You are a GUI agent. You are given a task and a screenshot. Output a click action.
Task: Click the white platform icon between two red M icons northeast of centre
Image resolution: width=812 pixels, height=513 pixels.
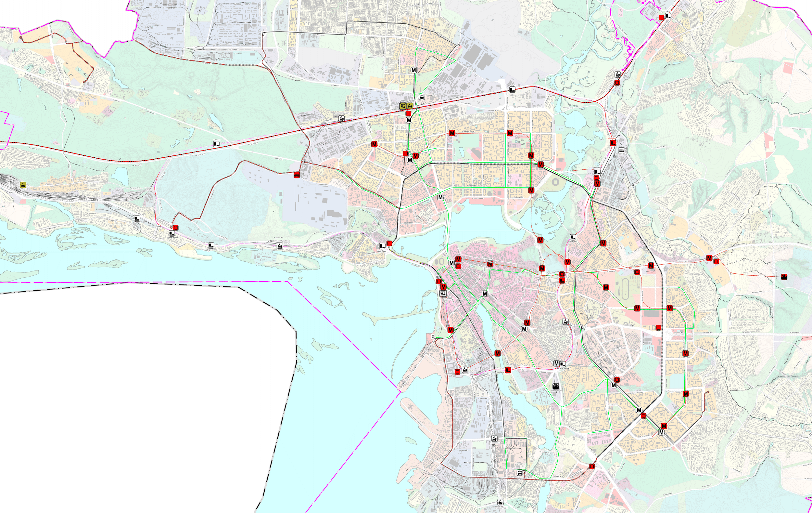[x=573, y=237]
